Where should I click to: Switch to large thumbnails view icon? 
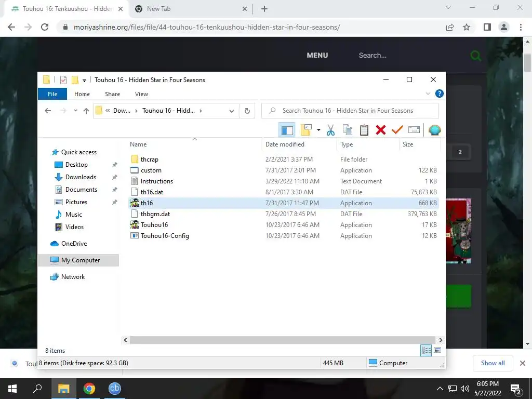437,350
